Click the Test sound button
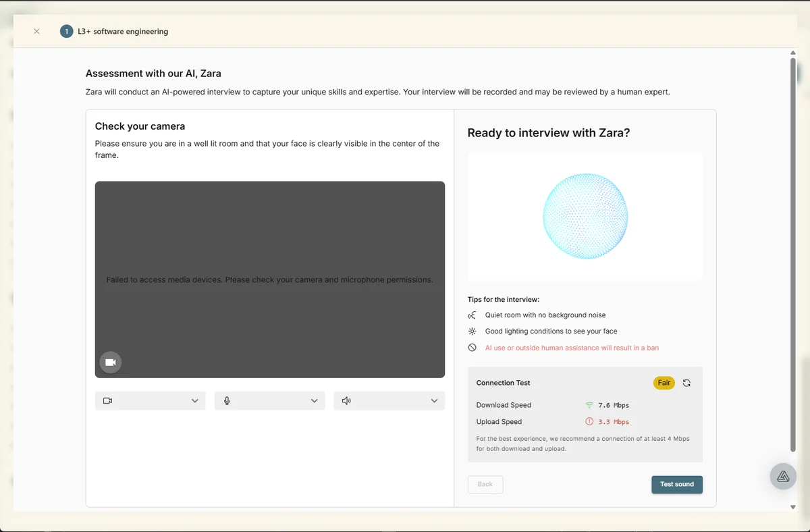Image resolution: width=810 pixels, height=532 pixels. click(676, 485)
